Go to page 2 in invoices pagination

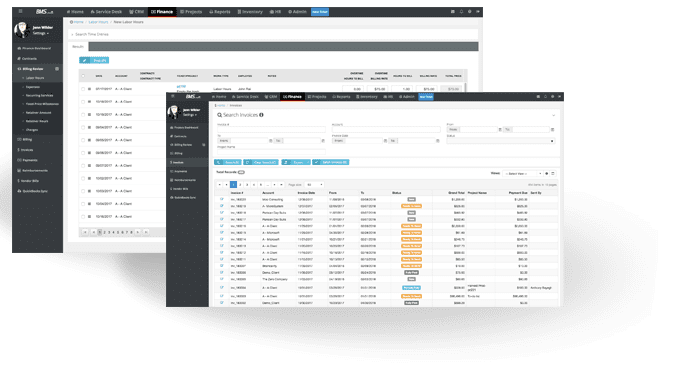pyautogui.click(x=240, y=185)
